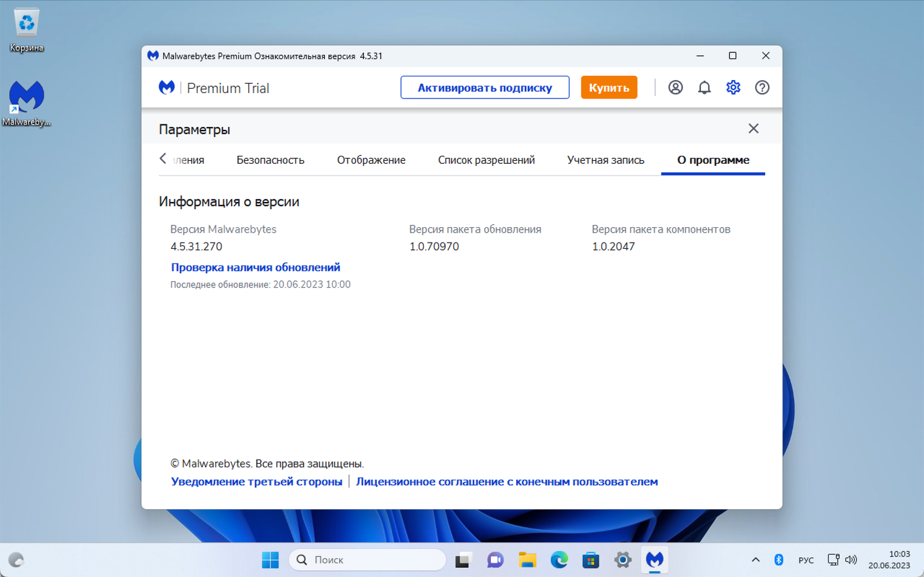
Task: Select the Malwarebytes desktop shortcut
Action: pos(26,104)
